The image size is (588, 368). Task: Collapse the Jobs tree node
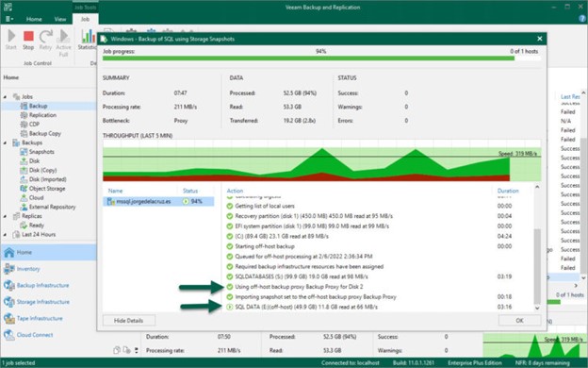pos(6,97)
